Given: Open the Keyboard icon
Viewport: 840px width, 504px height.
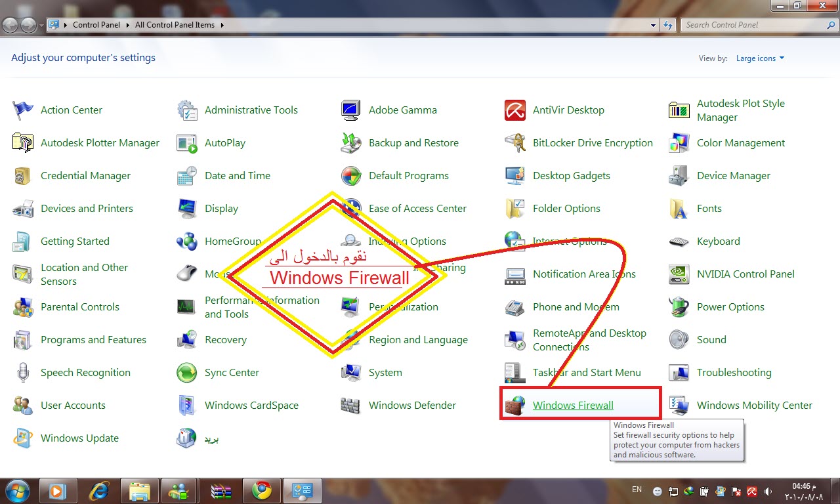Looking at the screenshot, I should pos(679,241).
